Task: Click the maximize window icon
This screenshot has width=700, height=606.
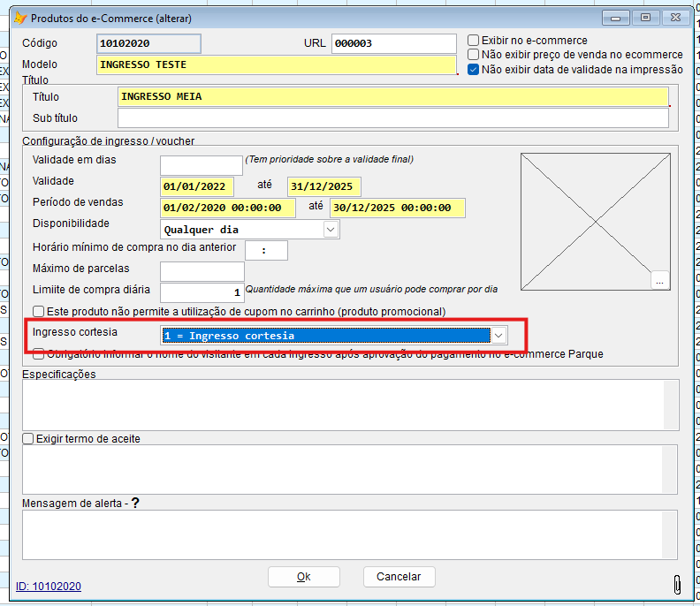Action: [x=645, y=18]
